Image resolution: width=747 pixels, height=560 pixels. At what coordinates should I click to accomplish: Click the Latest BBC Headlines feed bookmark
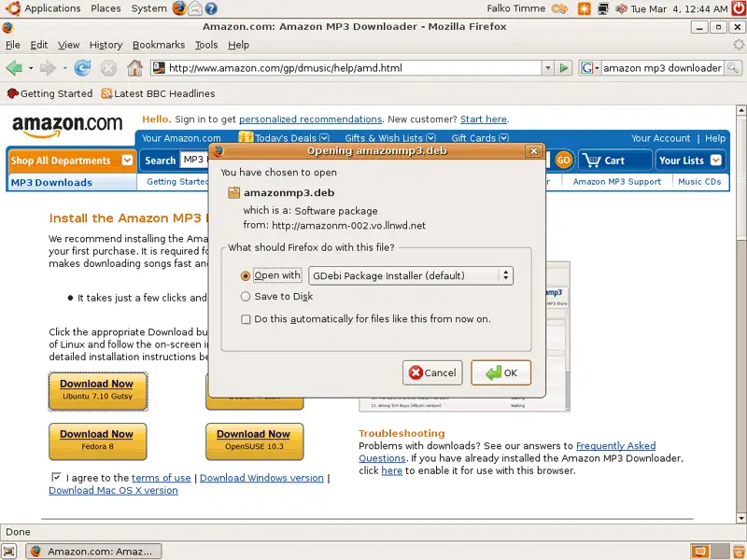coord(158,94)
